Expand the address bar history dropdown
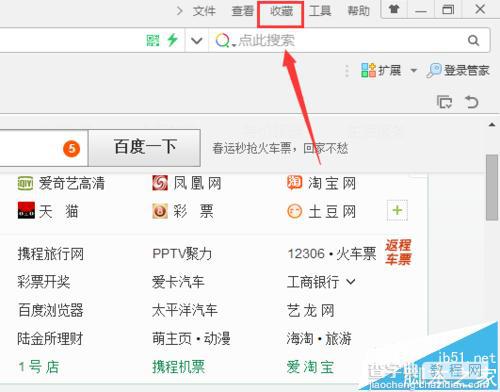 197,41
